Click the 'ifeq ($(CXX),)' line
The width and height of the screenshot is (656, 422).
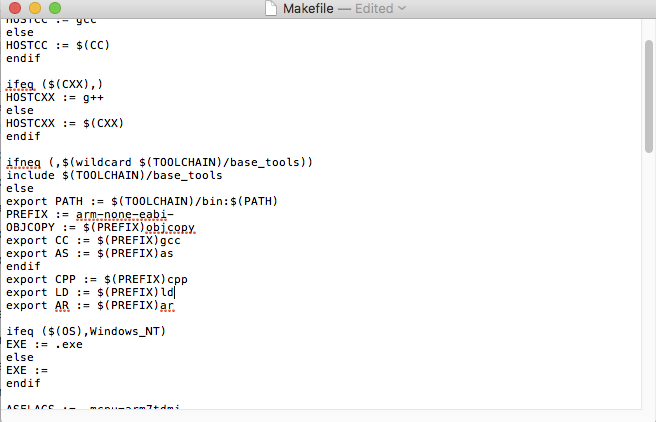click(x=54, y=84)
